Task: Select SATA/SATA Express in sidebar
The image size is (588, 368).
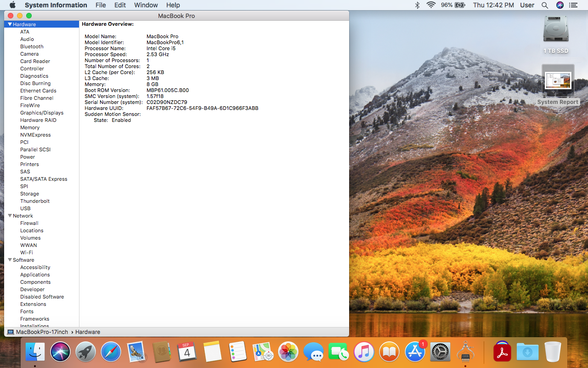Action: 44,179
